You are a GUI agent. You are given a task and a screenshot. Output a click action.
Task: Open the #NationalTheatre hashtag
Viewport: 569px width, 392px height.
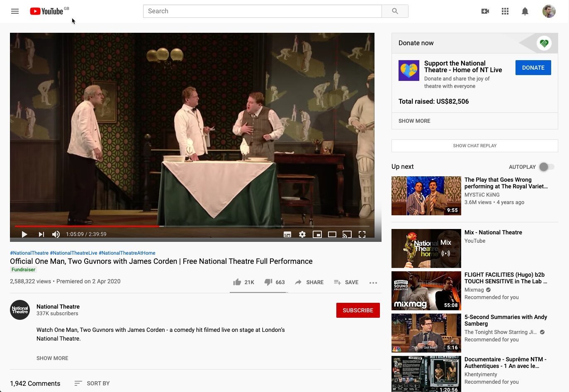tap(29, 253)
